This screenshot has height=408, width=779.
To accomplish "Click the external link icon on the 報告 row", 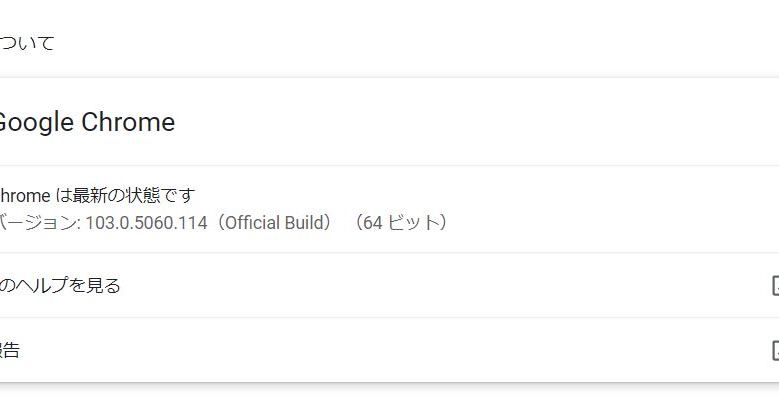I will coord(775,350).
